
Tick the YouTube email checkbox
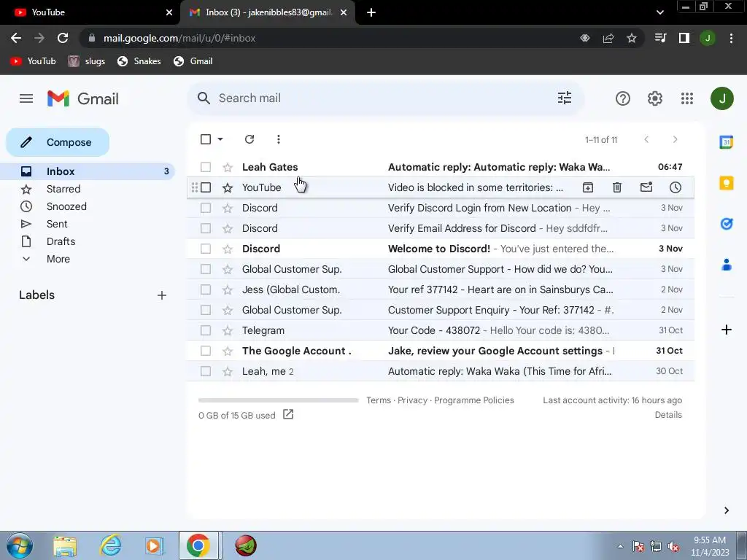205,187
